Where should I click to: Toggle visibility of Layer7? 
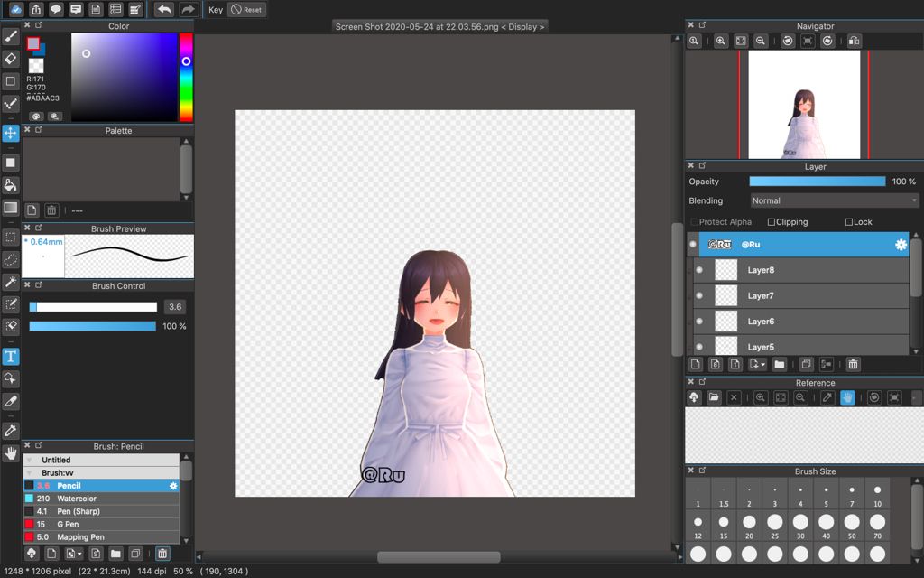tap(699, 295)
